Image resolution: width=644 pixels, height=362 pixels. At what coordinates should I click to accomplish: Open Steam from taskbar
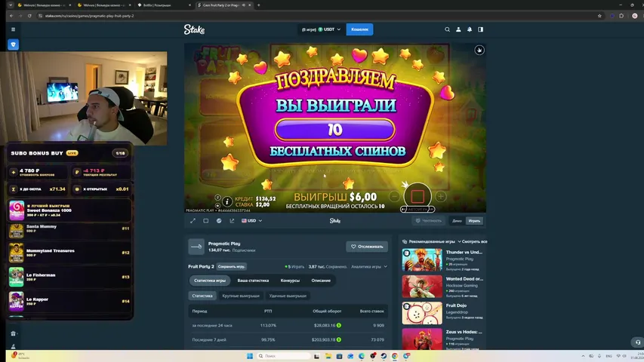[384, 356]
